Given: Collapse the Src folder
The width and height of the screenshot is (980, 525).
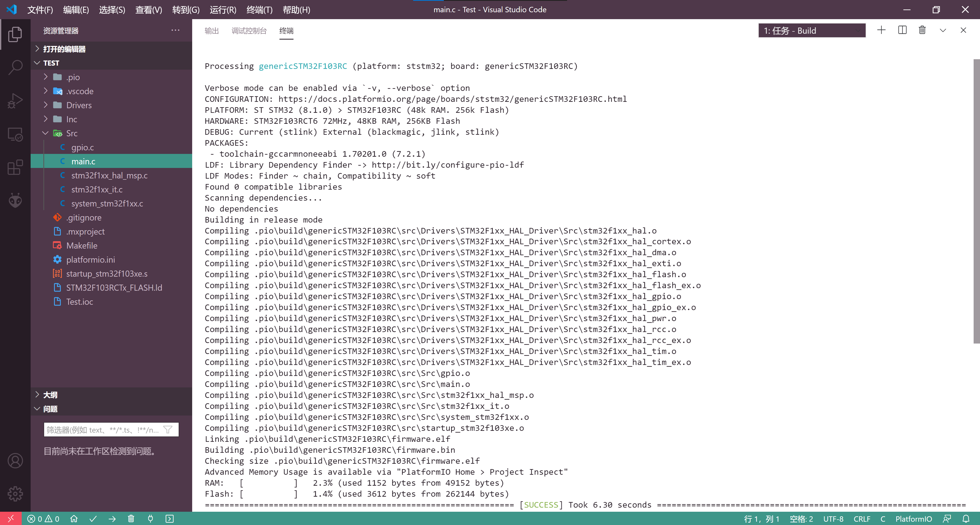Looking at the screenshot, I should 71,133.
